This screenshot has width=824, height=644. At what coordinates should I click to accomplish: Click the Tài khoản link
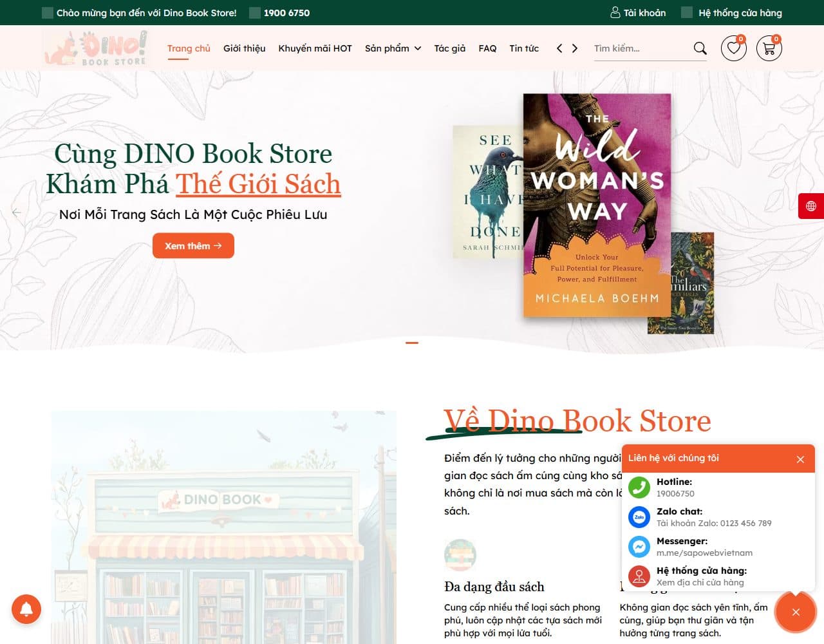coord(644,13)
